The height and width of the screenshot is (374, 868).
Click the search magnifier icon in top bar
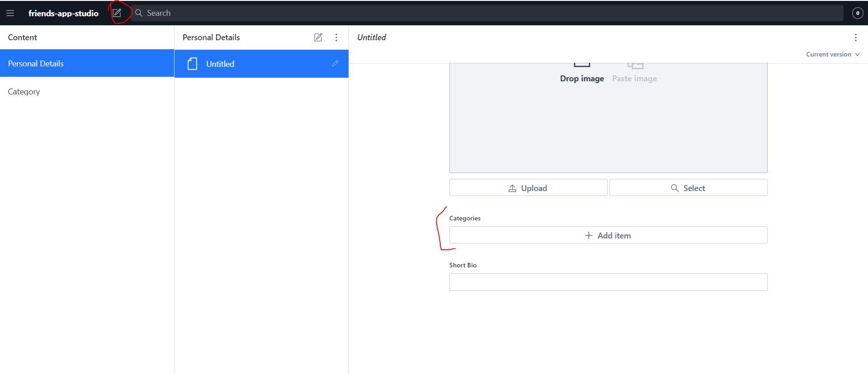tap(139, 13)
